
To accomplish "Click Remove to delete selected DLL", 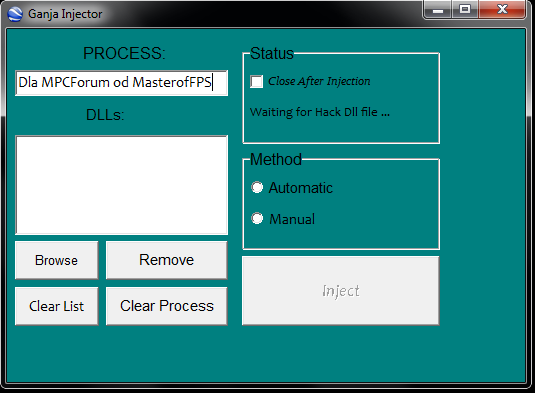I will click(167, 260).
